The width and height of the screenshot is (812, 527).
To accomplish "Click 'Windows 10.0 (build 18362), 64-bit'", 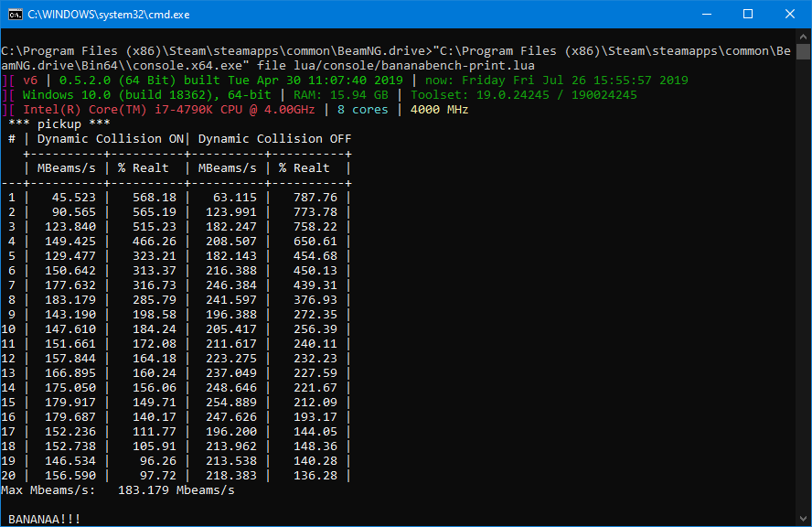I will tap(146, 95).
